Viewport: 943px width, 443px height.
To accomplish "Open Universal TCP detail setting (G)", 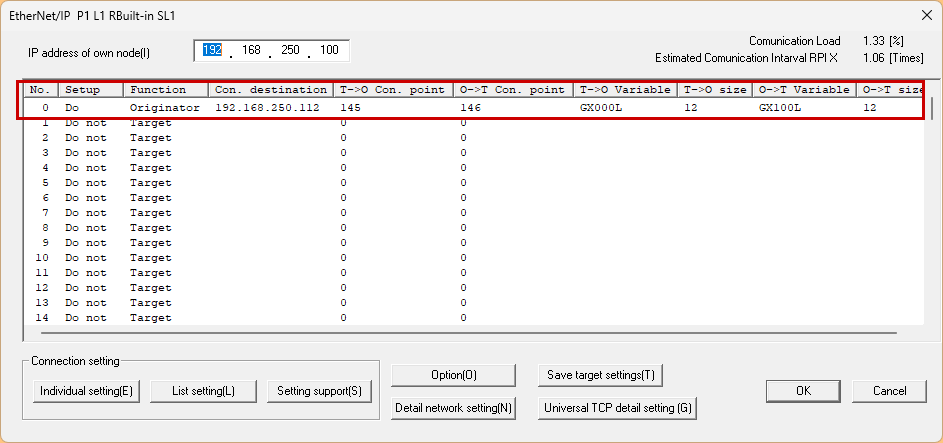I will pos(617,408).
